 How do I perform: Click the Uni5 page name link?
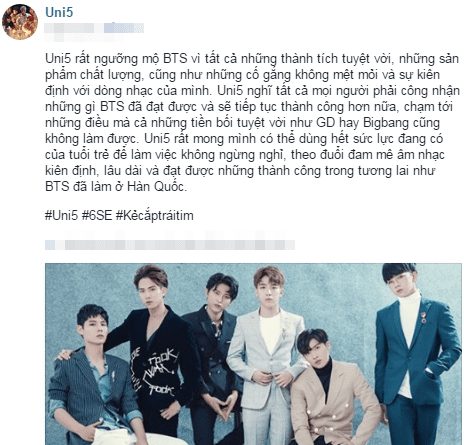point(59,12)
